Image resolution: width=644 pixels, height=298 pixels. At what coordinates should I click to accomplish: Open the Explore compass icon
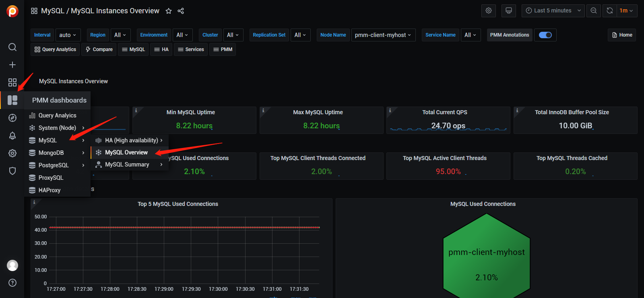12,118
